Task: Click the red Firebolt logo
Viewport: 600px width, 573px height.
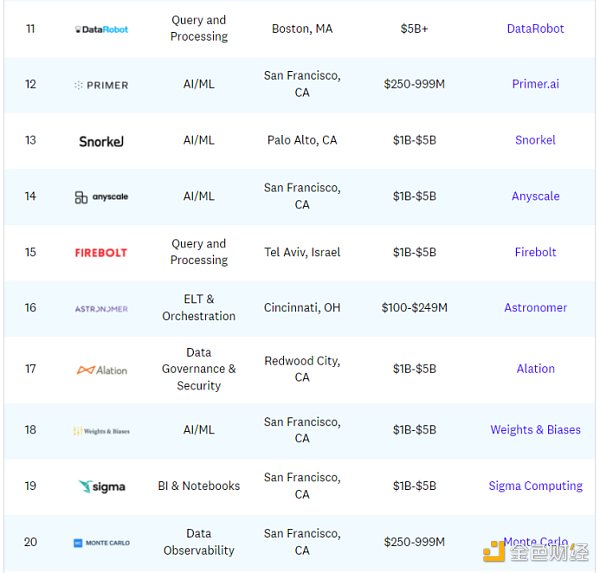Action: point(101,253)
